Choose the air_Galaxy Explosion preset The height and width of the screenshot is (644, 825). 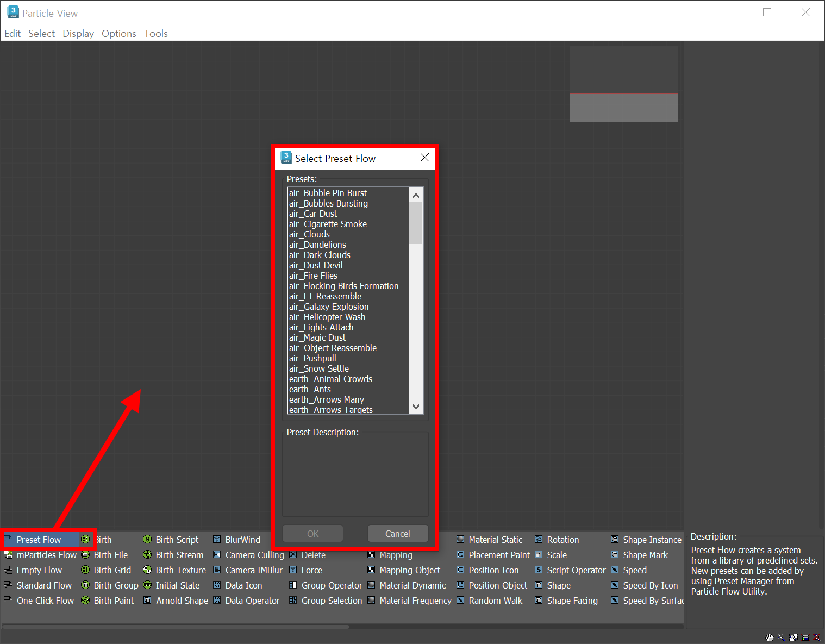(329, 307)
